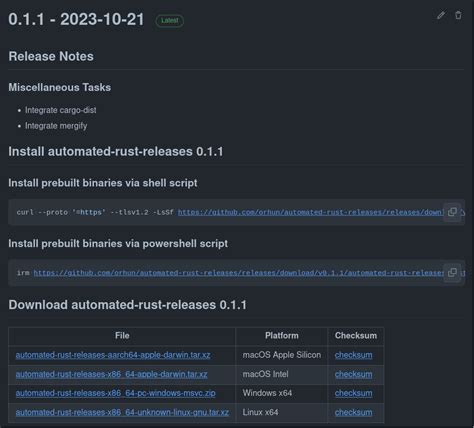
Task: Open the GitHub URL in curl command
Action: coord(310,212)
